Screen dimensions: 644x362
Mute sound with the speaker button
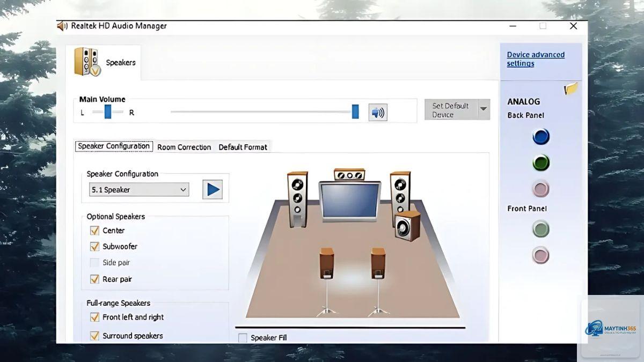pyautogui.click(x=378, y=113)
